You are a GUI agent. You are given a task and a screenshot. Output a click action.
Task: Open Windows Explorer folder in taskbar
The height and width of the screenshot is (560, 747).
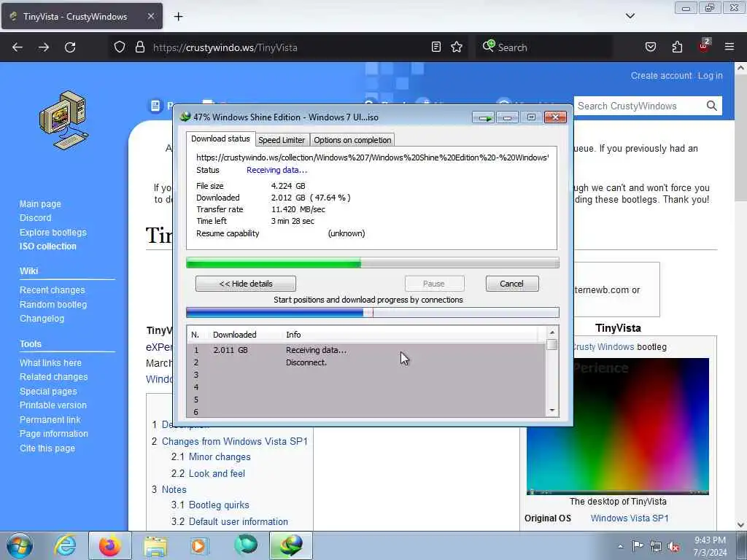tap(155, 546)
